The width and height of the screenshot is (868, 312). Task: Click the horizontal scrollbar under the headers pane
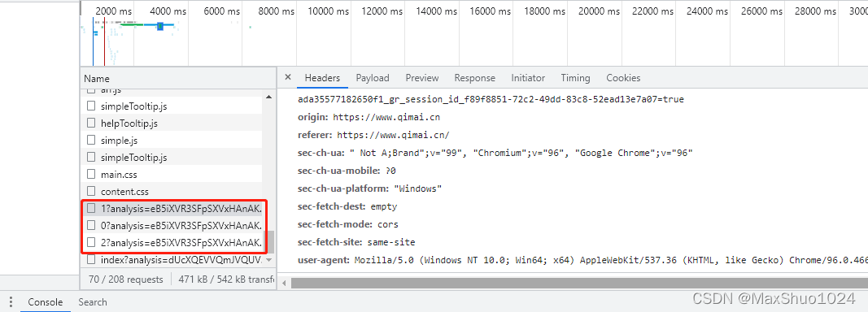[578, 284]
